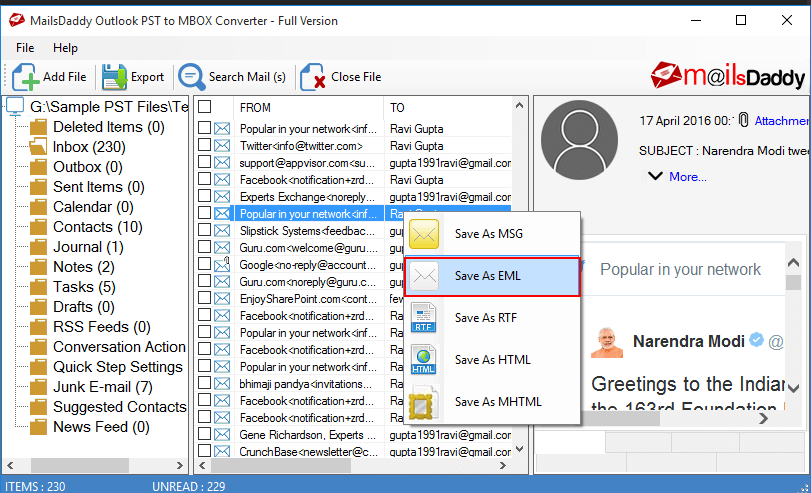Click the Export toolbar icon

point(114,77)
